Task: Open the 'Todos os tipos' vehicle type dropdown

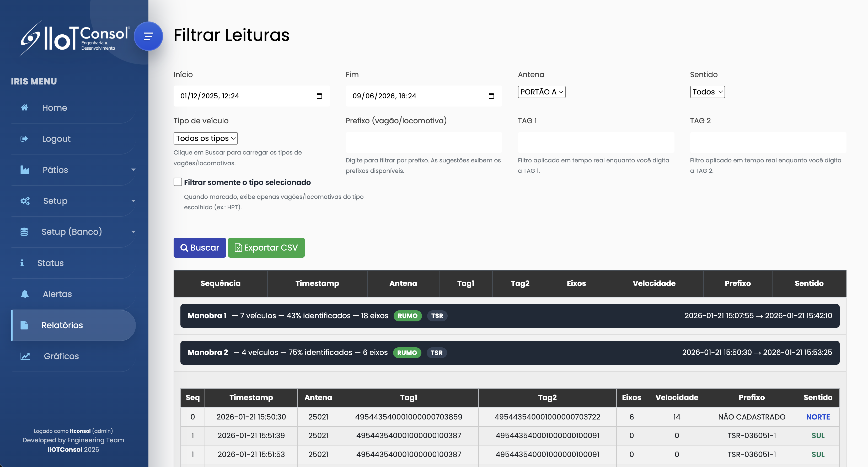Action: (x=206, y=138)
